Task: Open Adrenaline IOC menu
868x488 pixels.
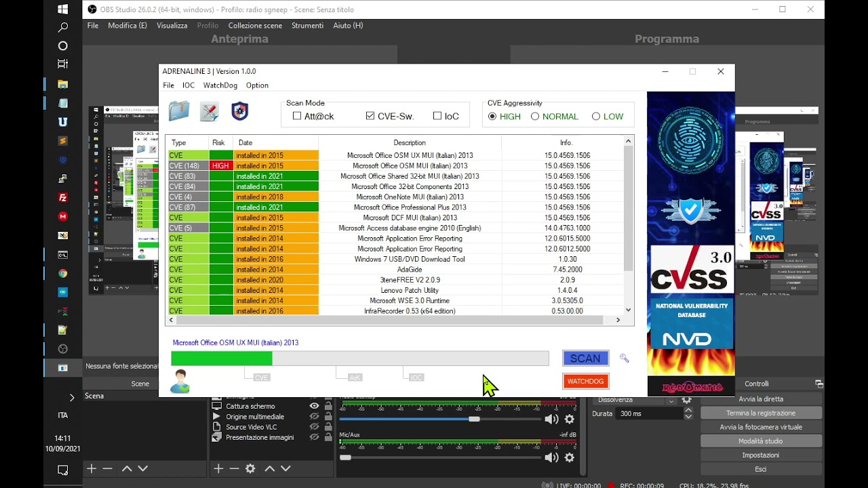Action: pyautogui.click(x=189, y=85)
